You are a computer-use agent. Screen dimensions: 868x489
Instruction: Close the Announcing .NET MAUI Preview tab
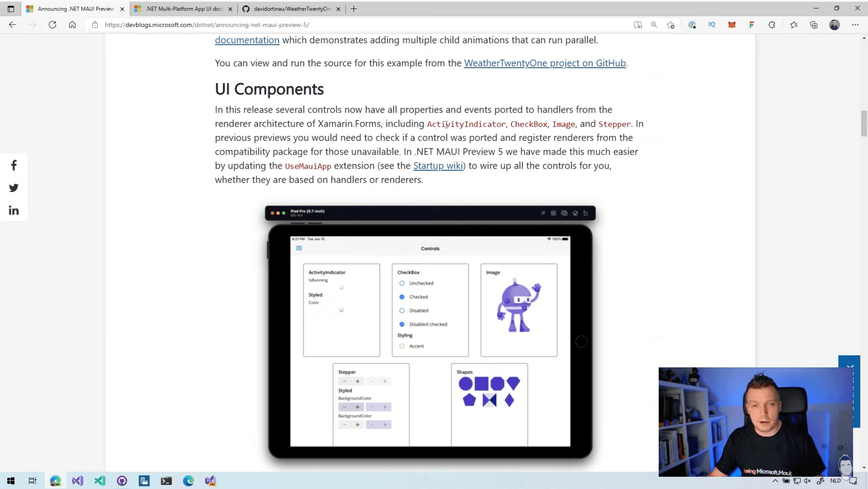pos(122,9)
